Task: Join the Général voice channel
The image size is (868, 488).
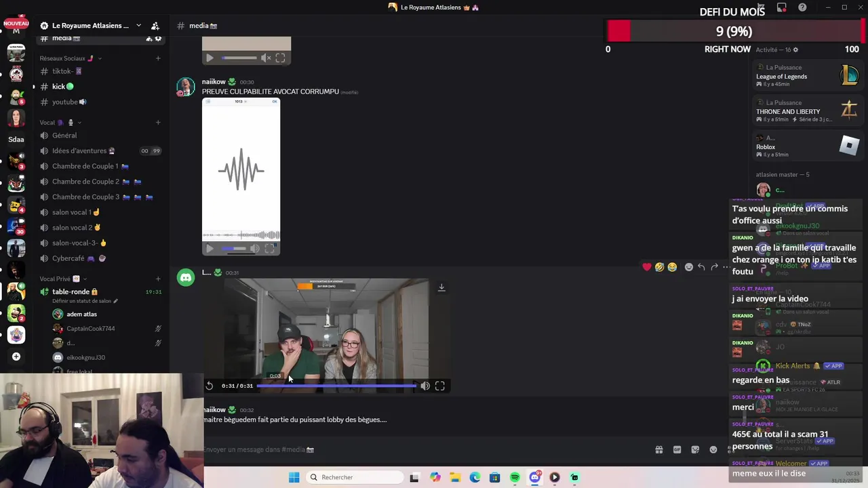Action: [100, 136]
